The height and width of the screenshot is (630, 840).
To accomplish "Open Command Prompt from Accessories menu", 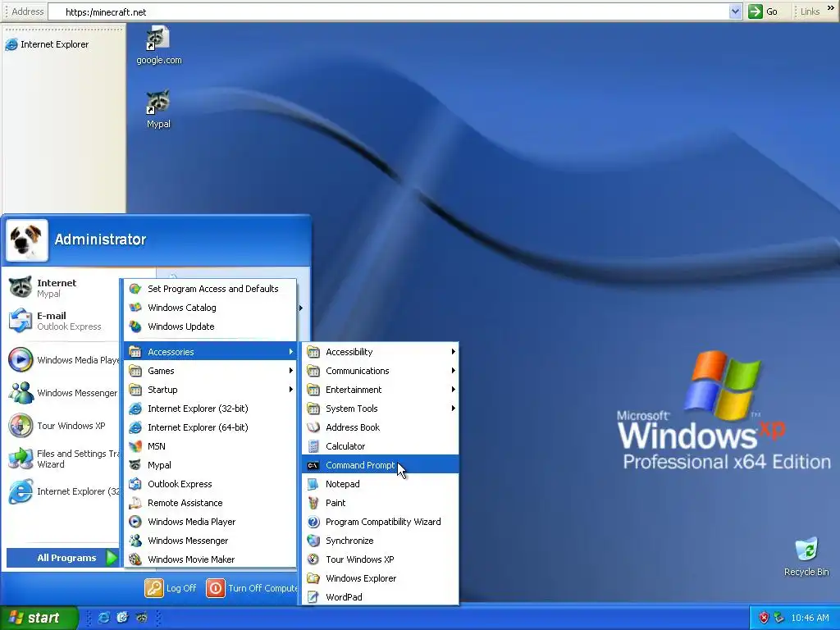I will click(x=381, y=465).
